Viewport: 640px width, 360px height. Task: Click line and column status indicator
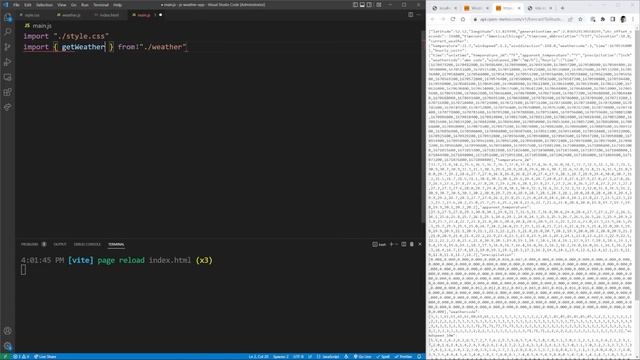258,357
